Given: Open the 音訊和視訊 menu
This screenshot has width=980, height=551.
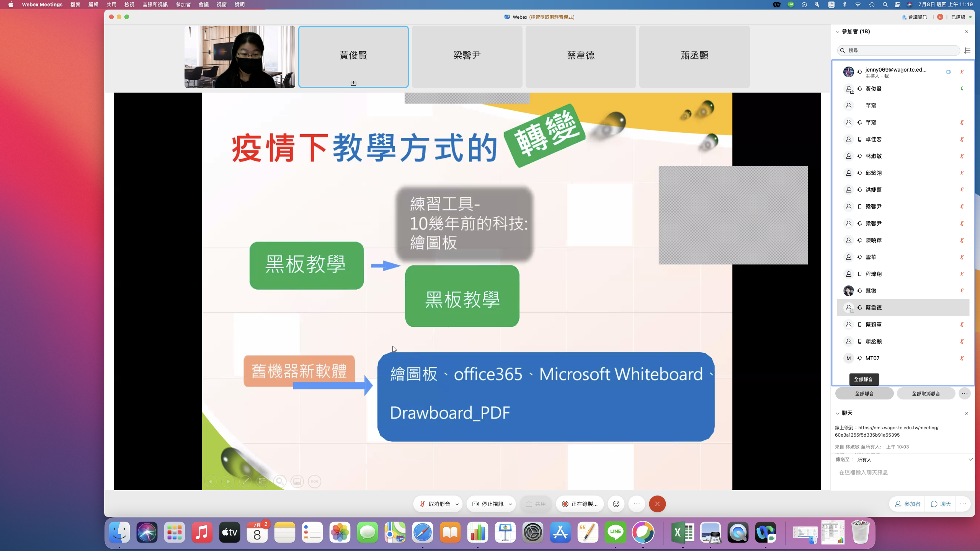Looking at the screenshot, I should pyautogui.click(x=155, y=5).
